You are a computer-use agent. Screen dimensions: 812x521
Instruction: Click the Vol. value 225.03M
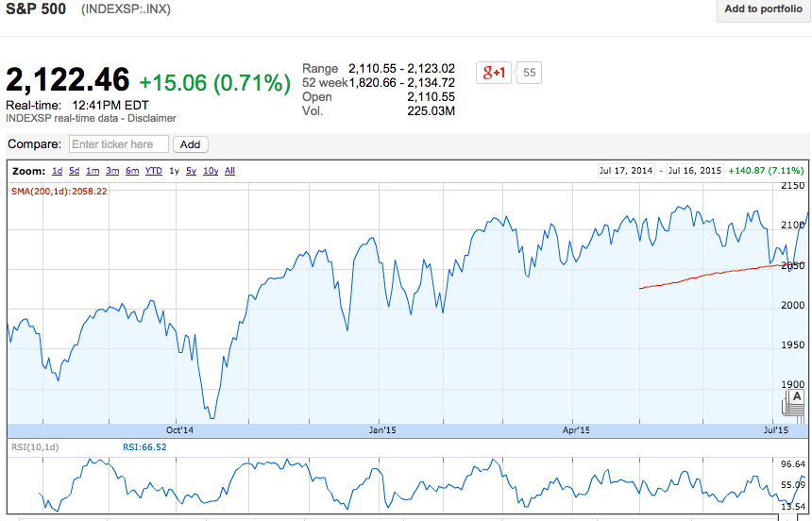coord(431,110)
